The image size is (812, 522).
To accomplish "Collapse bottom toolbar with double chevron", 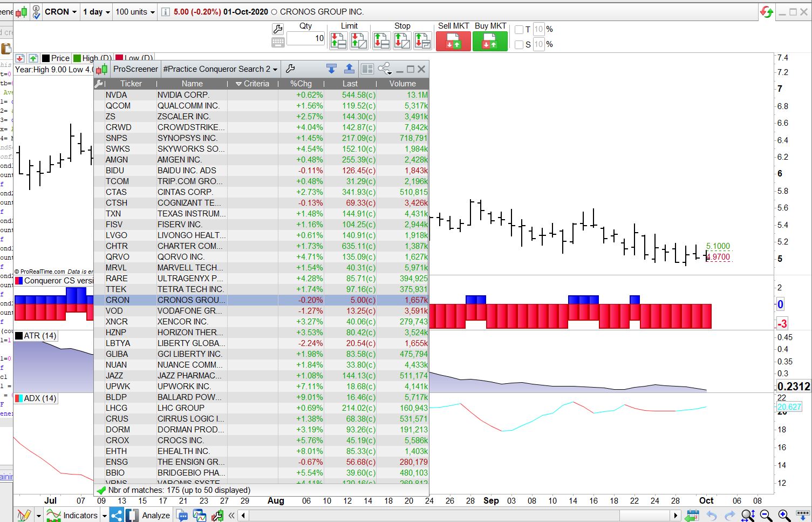I will [231, 516].
